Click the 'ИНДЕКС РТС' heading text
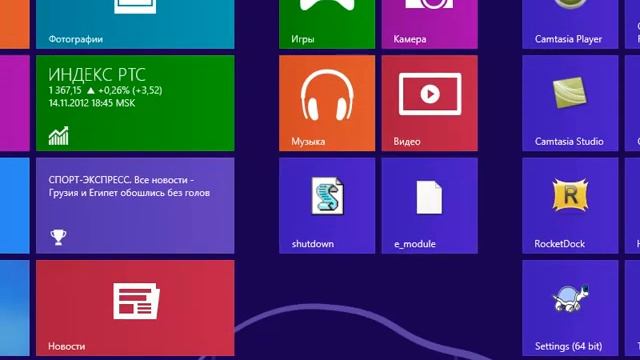640x360 pixels. 97,75
